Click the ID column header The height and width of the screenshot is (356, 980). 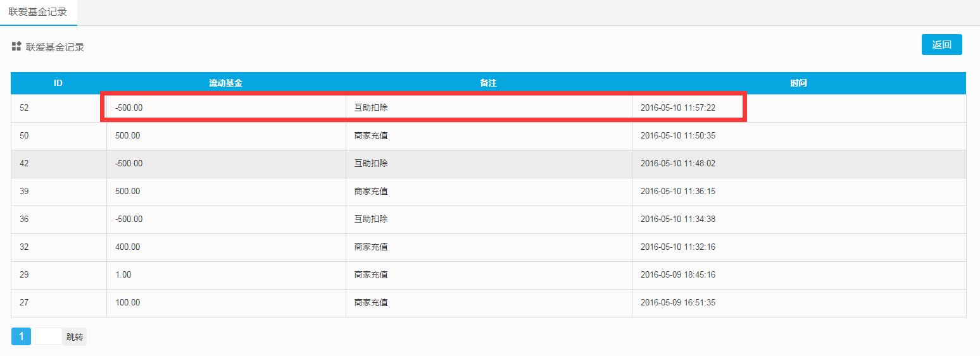(58, 83)
